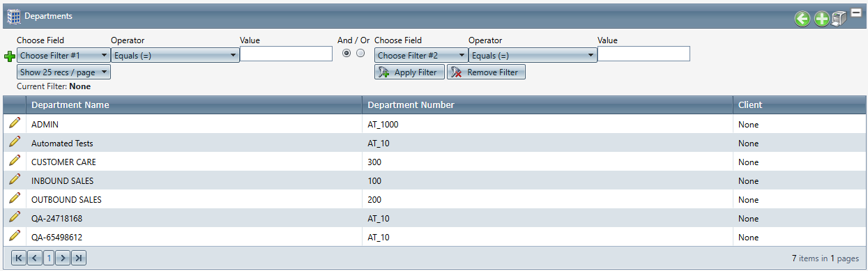Click the green back arrow icon
Screen dimensions: 868x271
(x=802, y=19)
